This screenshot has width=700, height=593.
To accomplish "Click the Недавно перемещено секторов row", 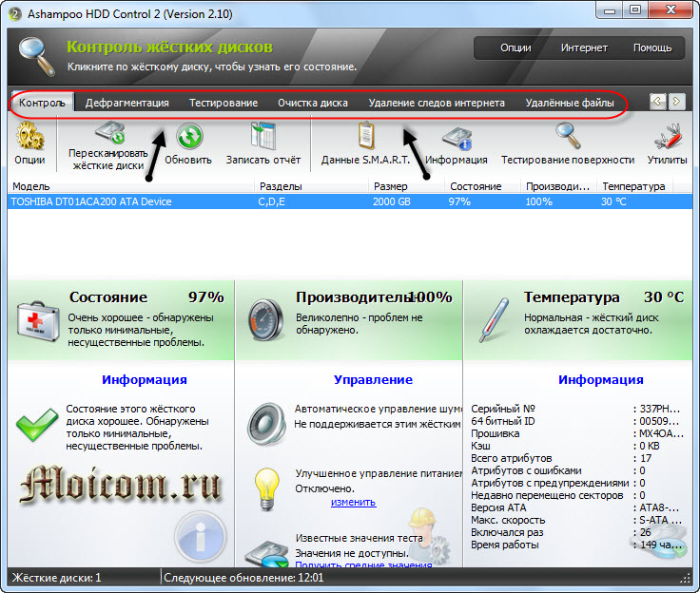I will 558,495.
